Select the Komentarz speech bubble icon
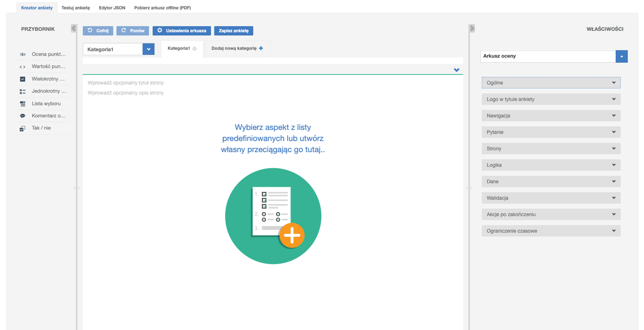The height and width of the screenshot is (330, 644). tap(22, 116)
